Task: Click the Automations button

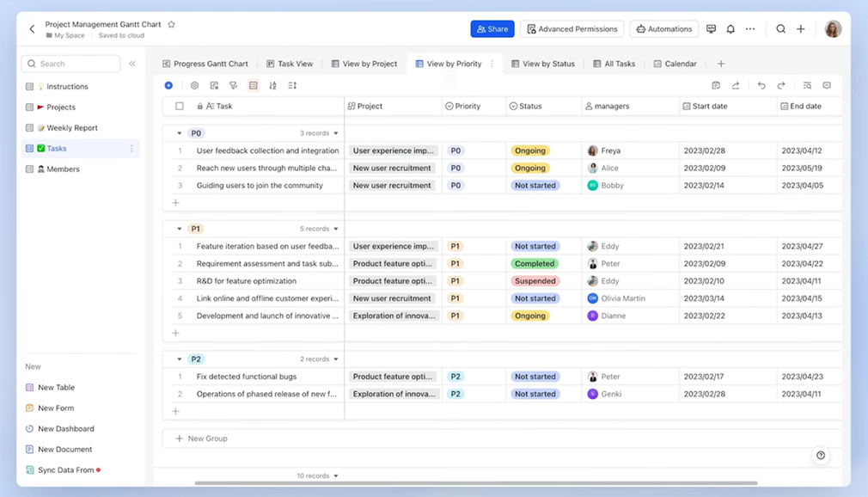Action: pyautogui.click(x=663, y=29)
